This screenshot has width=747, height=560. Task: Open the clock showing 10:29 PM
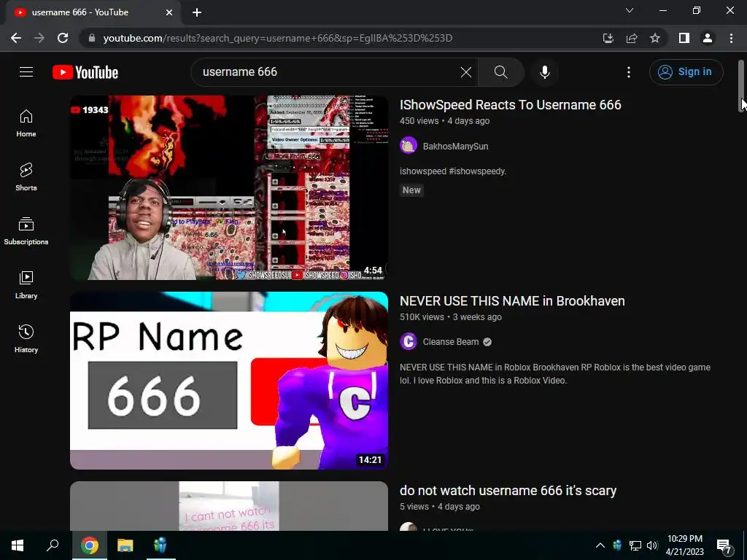click(684, 545)
